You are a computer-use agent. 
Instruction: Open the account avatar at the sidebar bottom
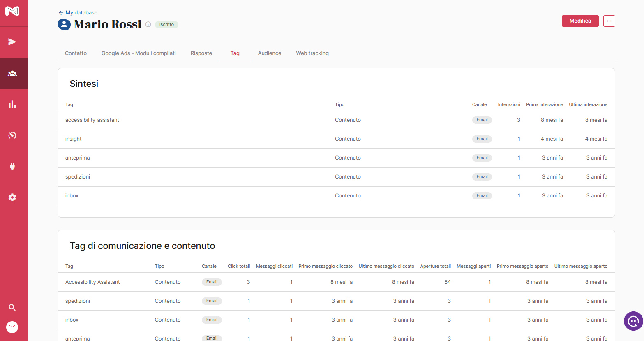click(x=12, y=327)
